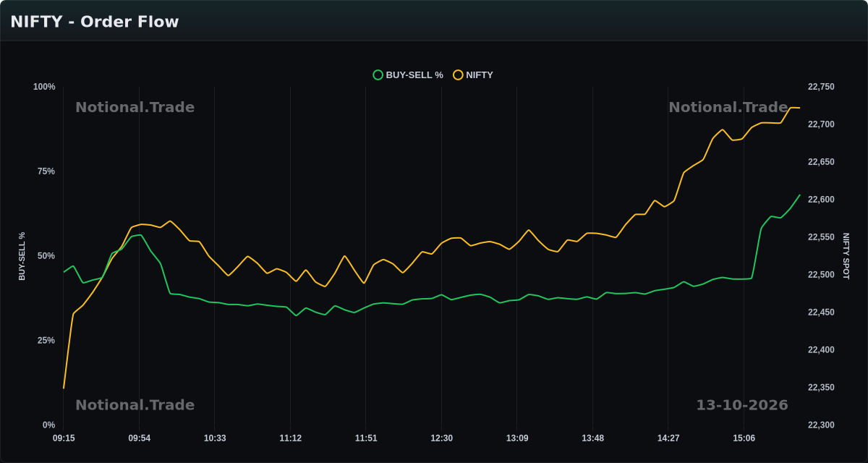Image resolution: width=868 pixels, height=463 pixels.
Task: Click the rotated BUY-SELL % left axis title
Action: pos(22,256)
